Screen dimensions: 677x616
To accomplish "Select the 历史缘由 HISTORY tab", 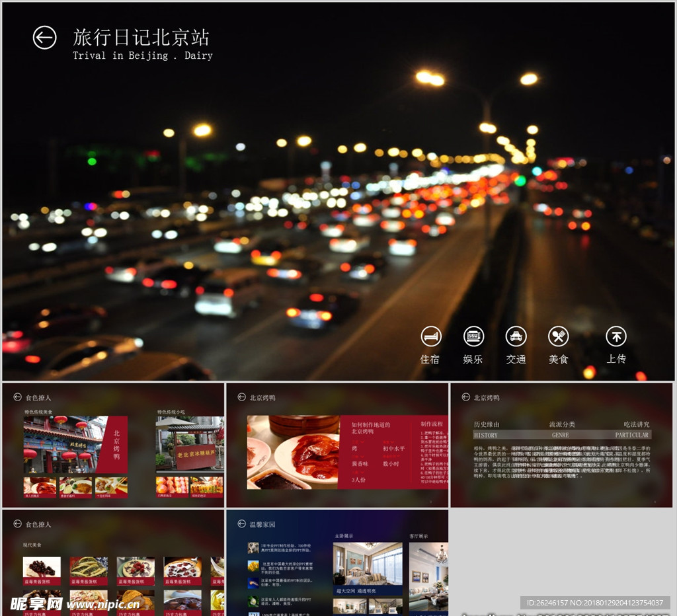I will 486,430.
